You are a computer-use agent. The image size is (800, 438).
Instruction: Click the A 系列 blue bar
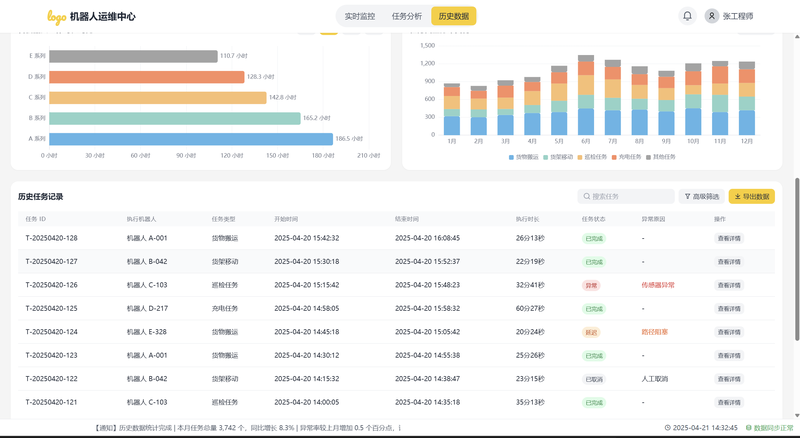[191, 139]
